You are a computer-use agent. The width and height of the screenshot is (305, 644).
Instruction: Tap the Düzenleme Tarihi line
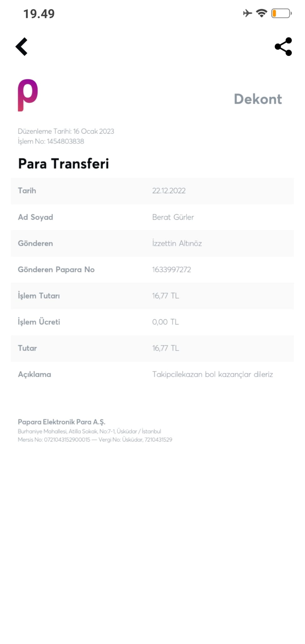click(66, 131)
